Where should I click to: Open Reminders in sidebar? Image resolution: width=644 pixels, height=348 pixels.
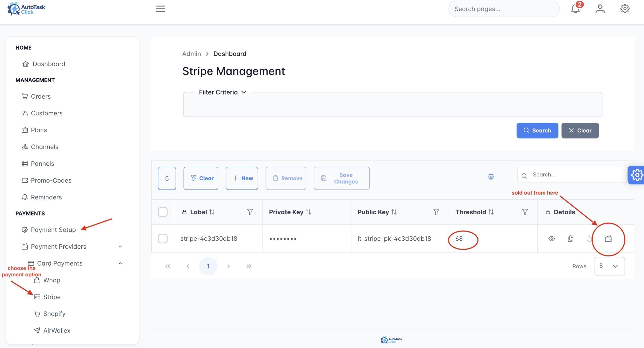(x=42, y=197)
